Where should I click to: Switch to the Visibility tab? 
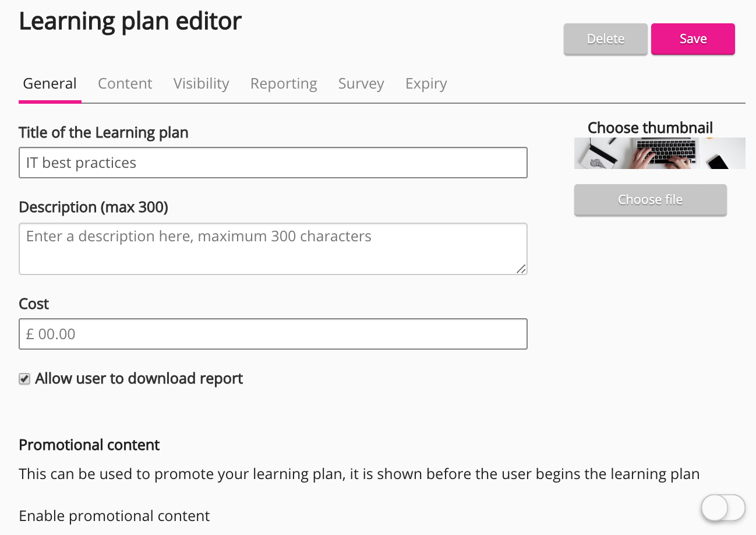(201, 84)
